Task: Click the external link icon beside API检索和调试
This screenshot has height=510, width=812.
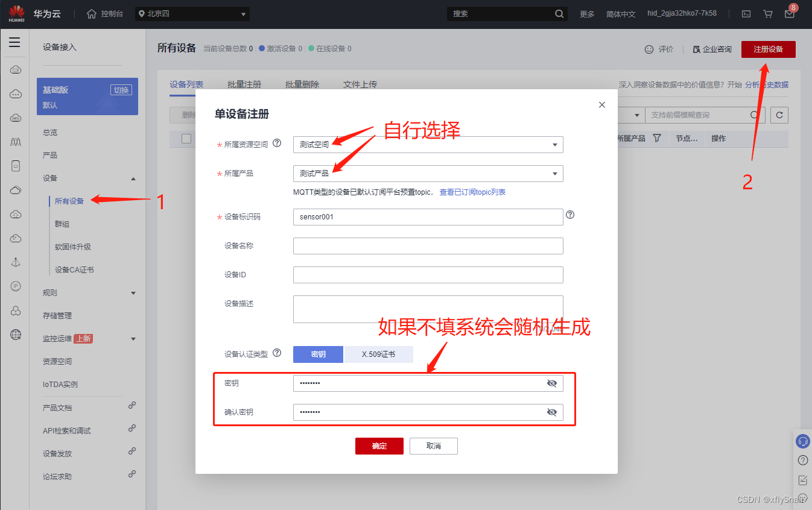Action: [x=132, y=429]
